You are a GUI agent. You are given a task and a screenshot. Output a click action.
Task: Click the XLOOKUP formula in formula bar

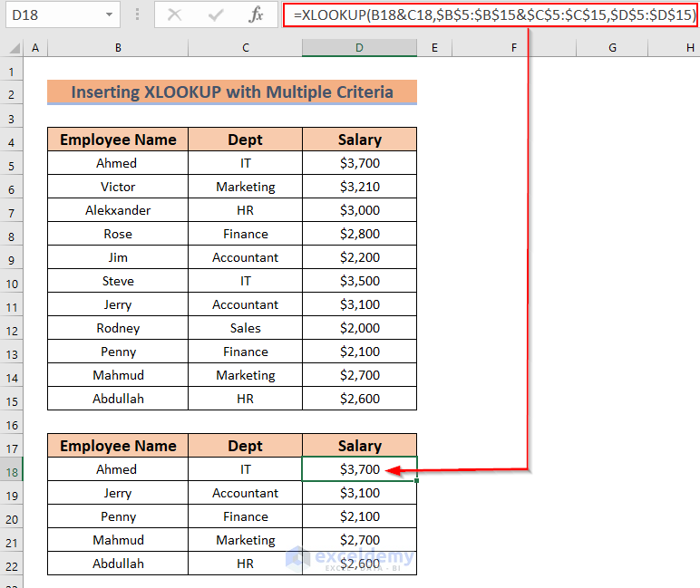pyautogui.click(x=494, y=14)
